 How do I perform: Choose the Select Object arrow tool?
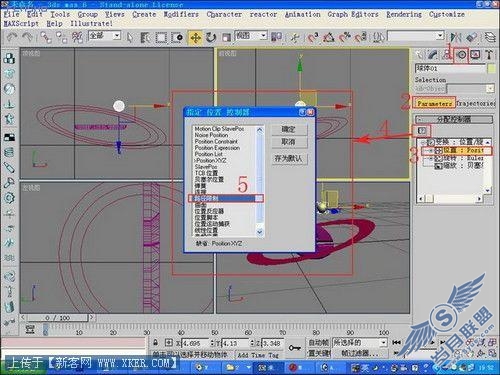pyautogui.click(x=130, y=37)
